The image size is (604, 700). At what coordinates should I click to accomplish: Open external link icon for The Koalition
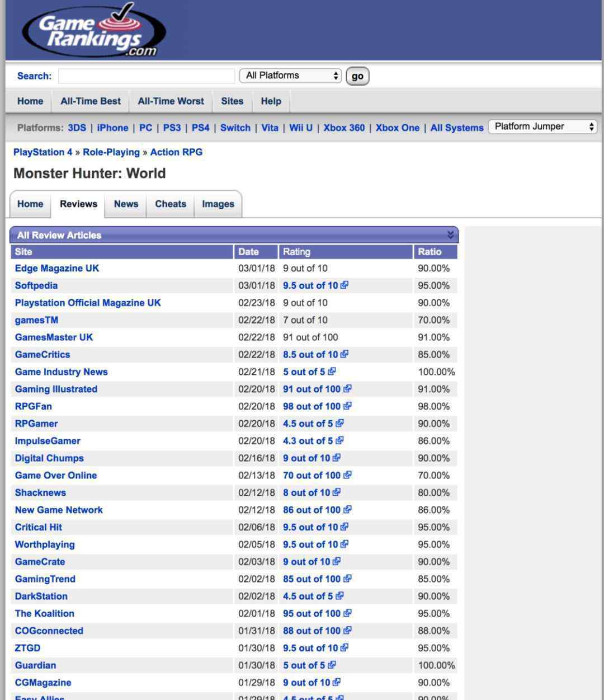[x=348, y=614]
